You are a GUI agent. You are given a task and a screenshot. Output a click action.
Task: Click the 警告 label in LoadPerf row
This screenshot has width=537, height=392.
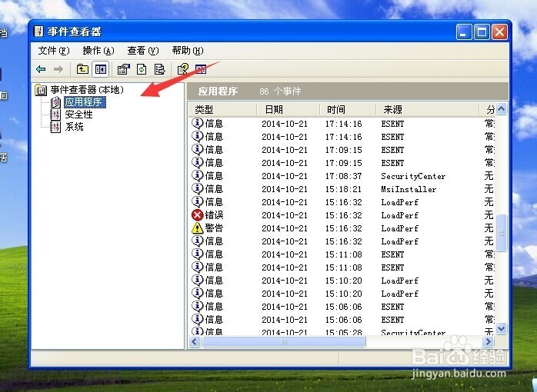point(214,228)
